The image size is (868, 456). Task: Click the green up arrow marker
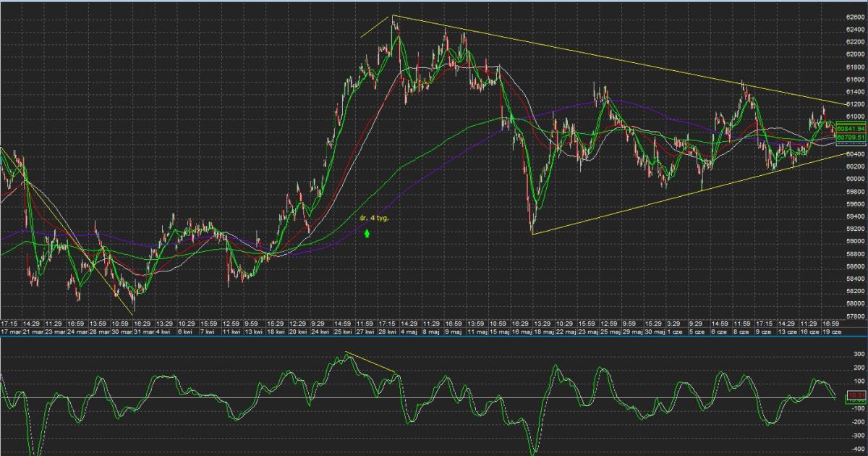[x=367, y=233]
